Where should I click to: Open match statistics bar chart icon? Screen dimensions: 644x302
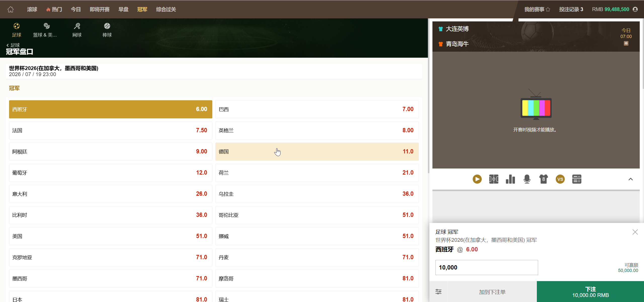coord(510,179)
